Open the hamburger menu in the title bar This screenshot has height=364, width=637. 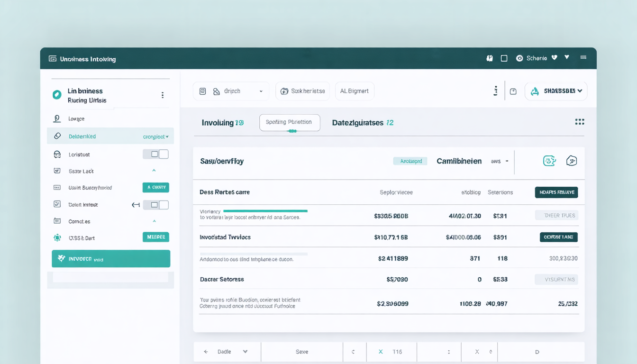[583, 57]
